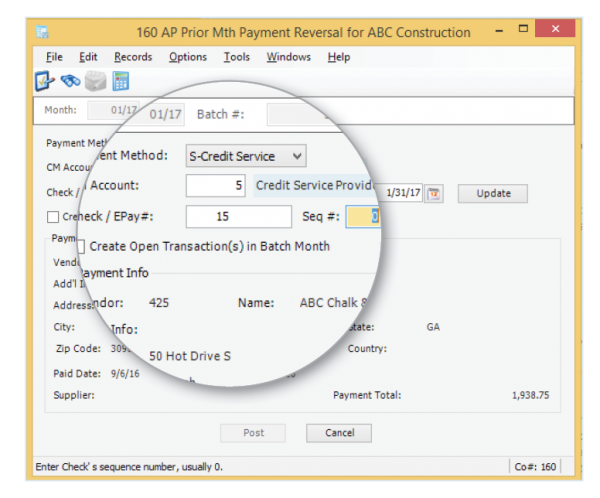Click the window title bar app icon
The height and width of the screenshot is (498, 600).
click(x=42, y=32)
